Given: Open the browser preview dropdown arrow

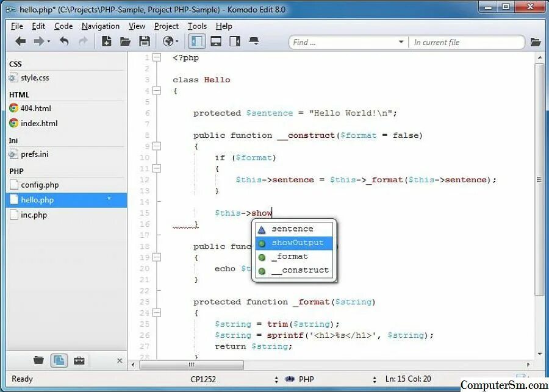Looking at the screenshot, I should 177,41.
